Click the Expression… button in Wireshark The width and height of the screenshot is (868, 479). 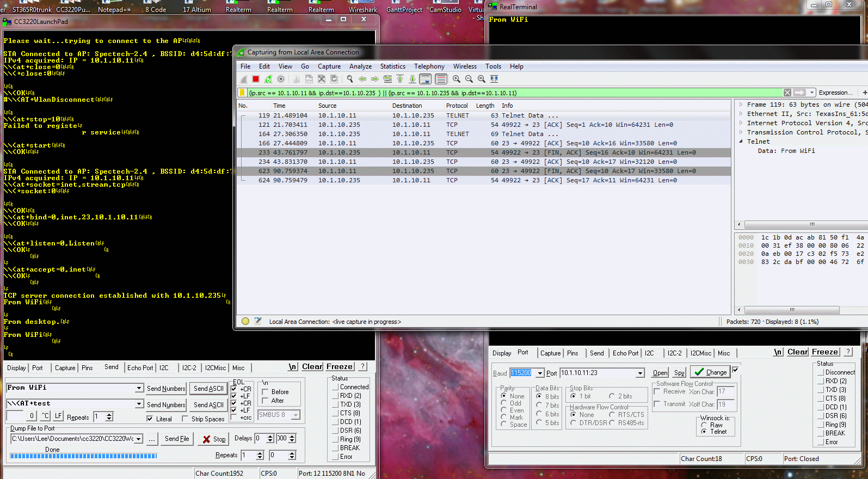[x=836, y=93]
